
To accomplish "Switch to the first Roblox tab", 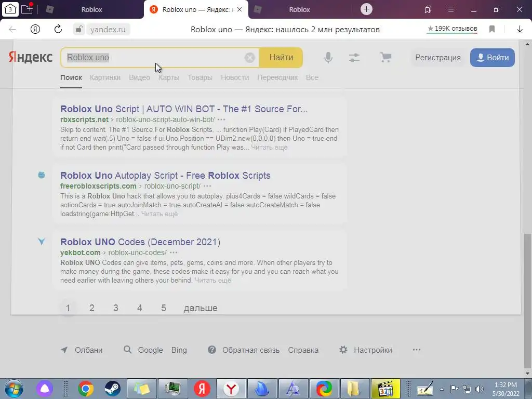I will pos(91,9).
